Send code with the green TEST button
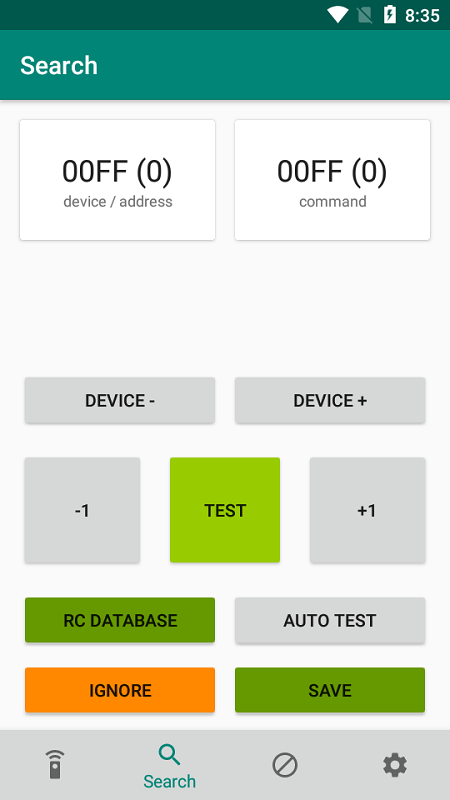450x800 pixels. pos(225,510)
